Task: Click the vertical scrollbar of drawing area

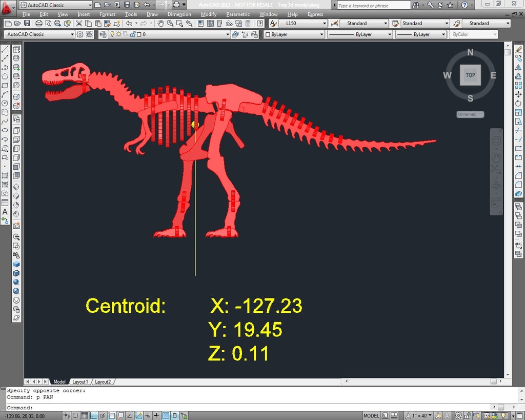Action: [508, 211]
